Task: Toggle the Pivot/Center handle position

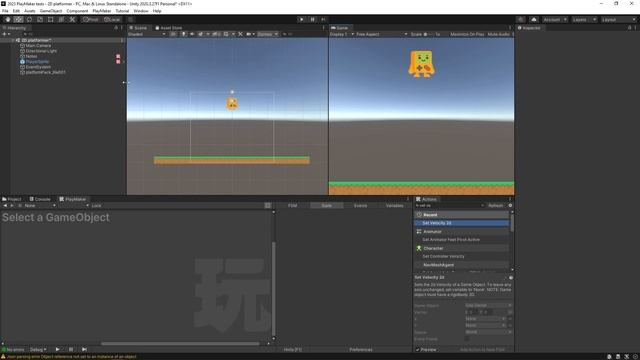Action: tap(91, 19)
